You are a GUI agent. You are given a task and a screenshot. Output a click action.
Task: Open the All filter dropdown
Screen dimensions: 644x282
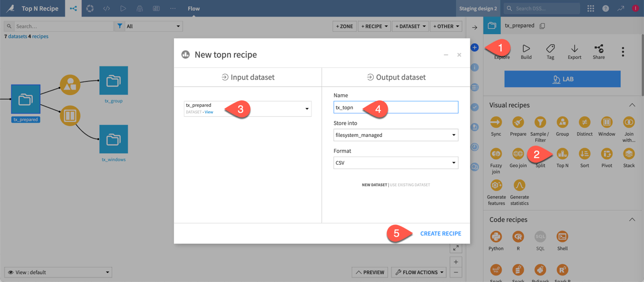point(153,26)
